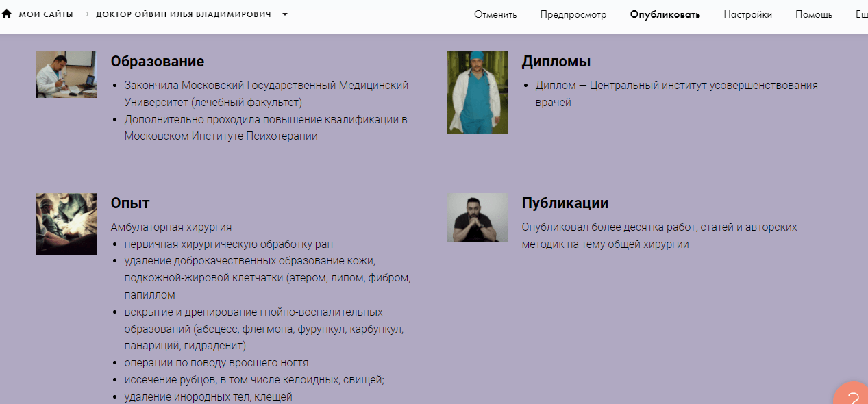The height and width of the screenshot is (404, 868).
Task: Open the Настройки settings entry
Action: click(x=747, y=13)
